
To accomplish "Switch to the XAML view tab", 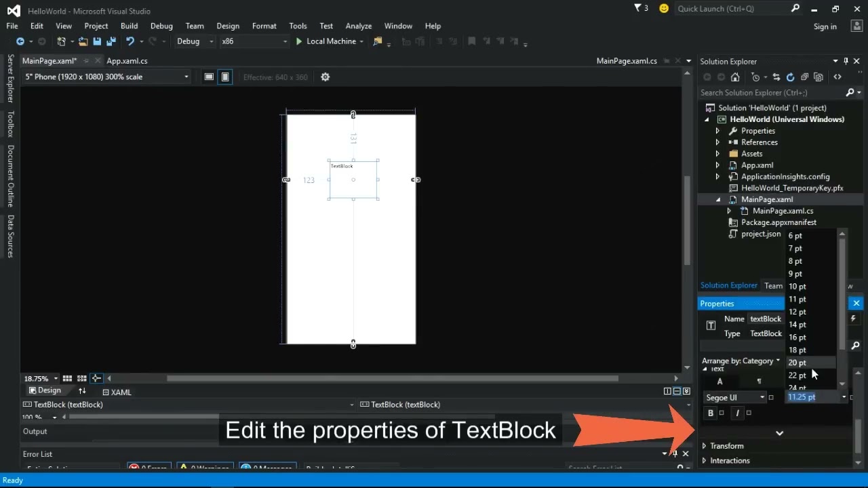I will tap(117, 392).
